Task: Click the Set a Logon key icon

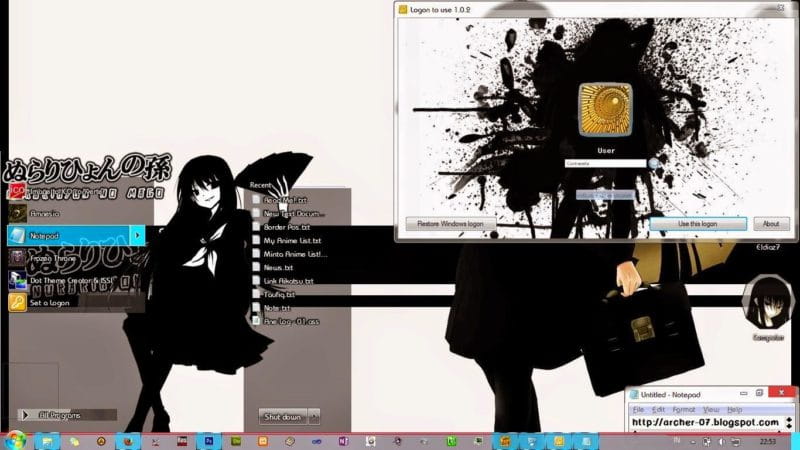Action: pos(17,302)
